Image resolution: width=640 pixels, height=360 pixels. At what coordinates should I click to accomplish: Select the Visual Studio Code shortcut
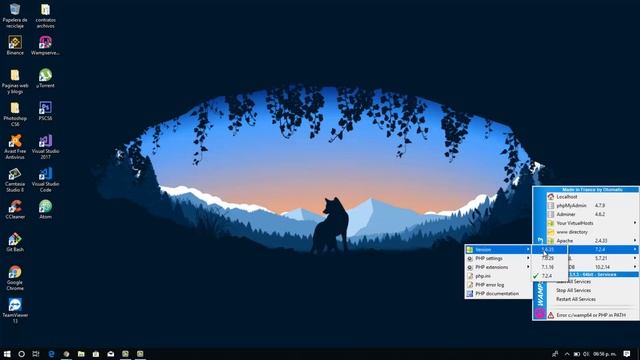click(45, 180)
